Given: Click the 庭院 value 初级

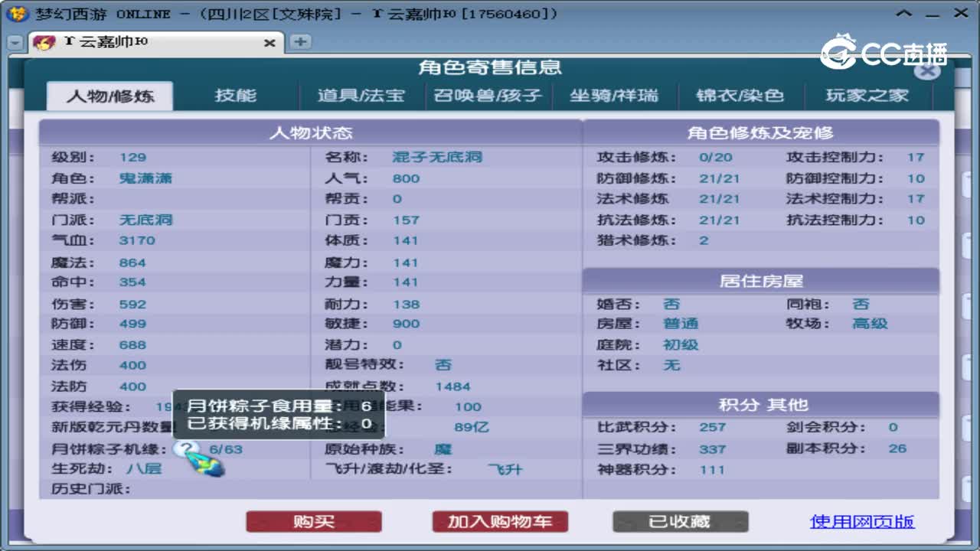Looking at the screenshot, I should tap(681, 344).
